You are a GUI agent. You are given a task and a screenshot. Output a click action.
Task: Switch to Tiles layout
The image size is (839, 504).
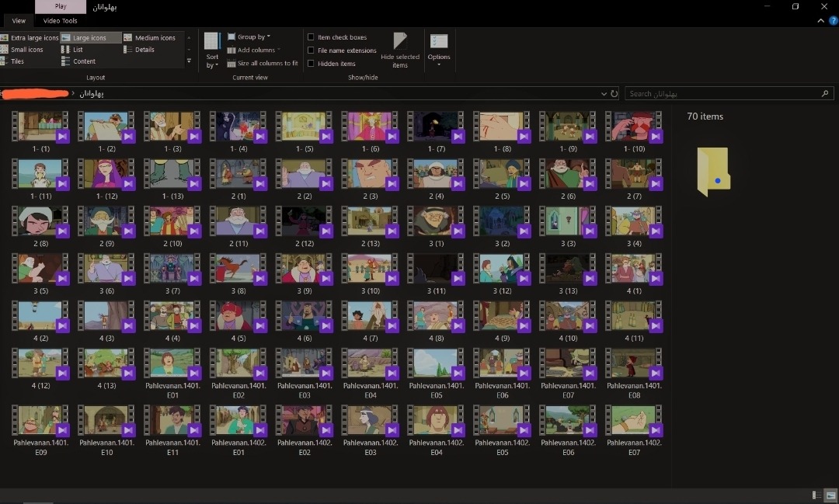(x=13, y=61)
